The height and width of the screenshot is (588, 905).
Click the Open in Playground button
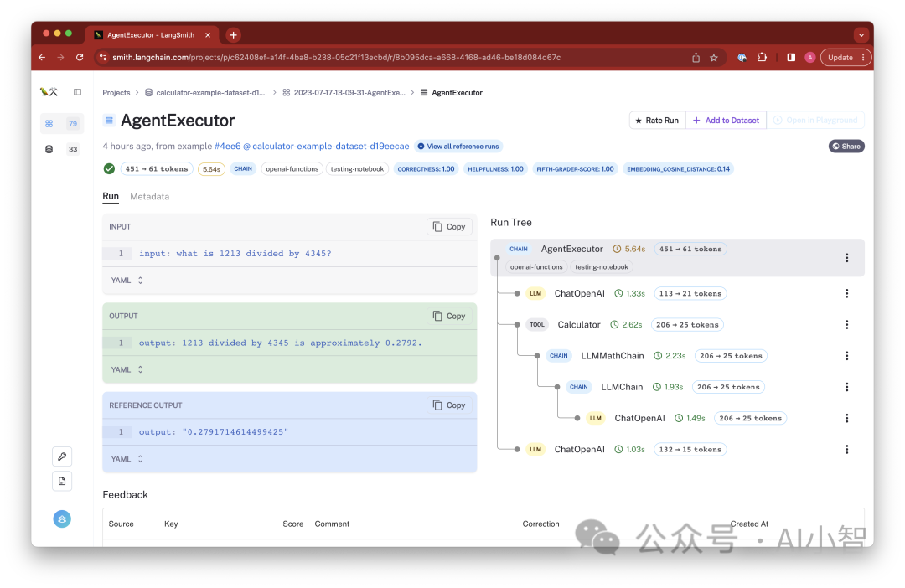pyautogui.click(x=815, y=120)
